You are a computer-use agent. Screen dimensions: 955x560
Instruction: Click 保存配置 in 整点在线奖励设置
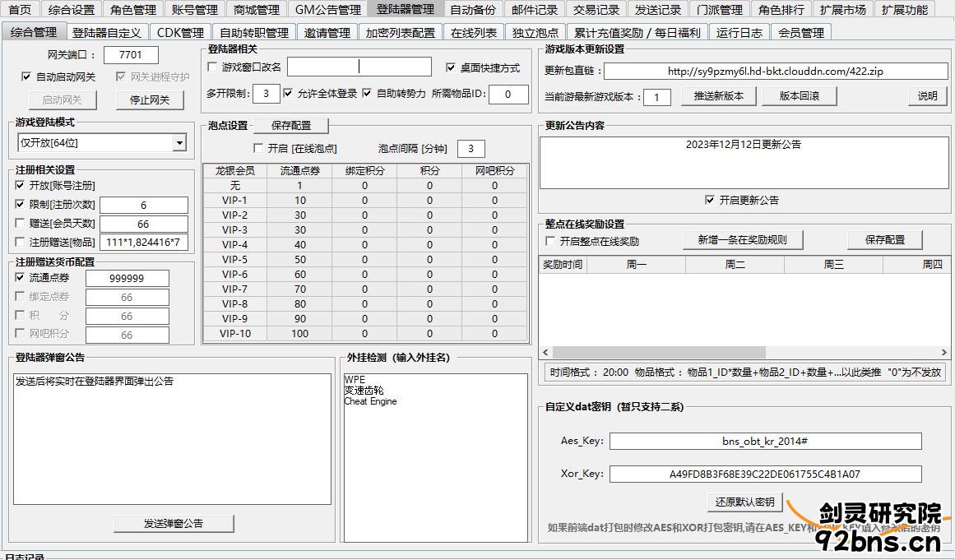tap(885, 240)
